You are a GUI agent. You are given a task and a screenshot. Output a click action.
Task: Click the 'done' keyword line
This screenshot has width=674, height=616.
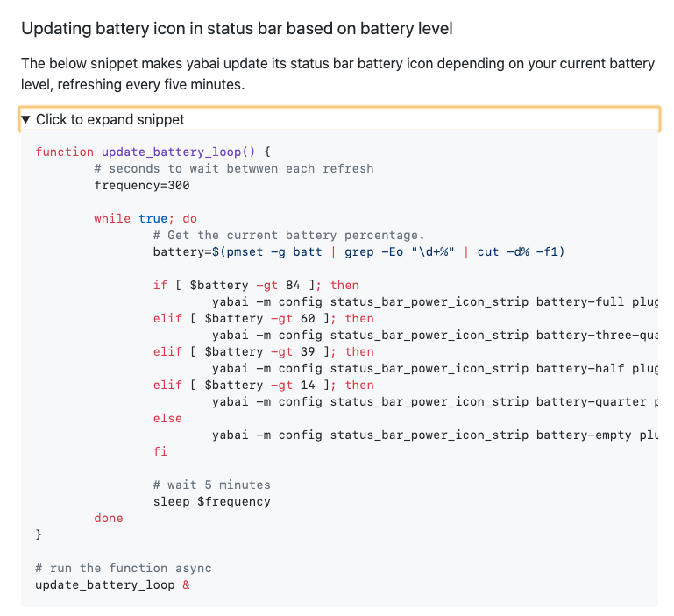tap(109, 519)
